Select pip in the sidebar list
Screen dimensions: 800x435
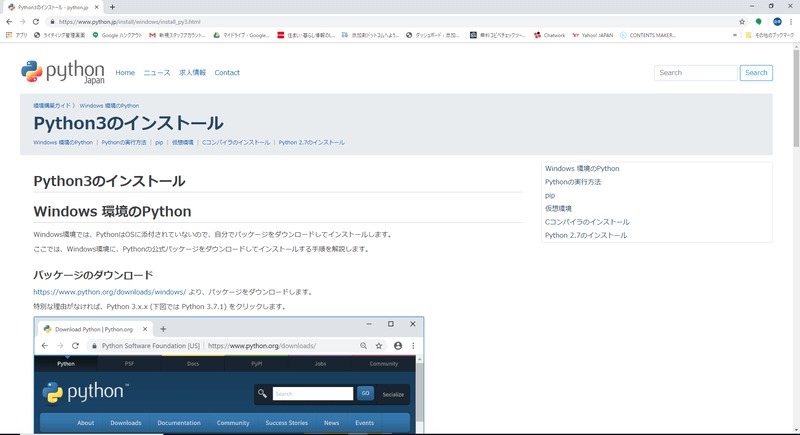(x=549, y=195)
